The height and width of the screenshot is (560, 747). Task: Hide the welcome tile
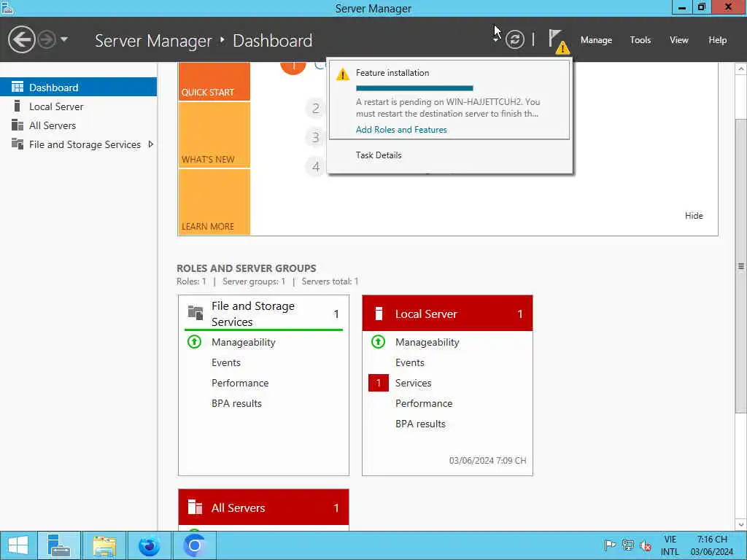point(694,216)
